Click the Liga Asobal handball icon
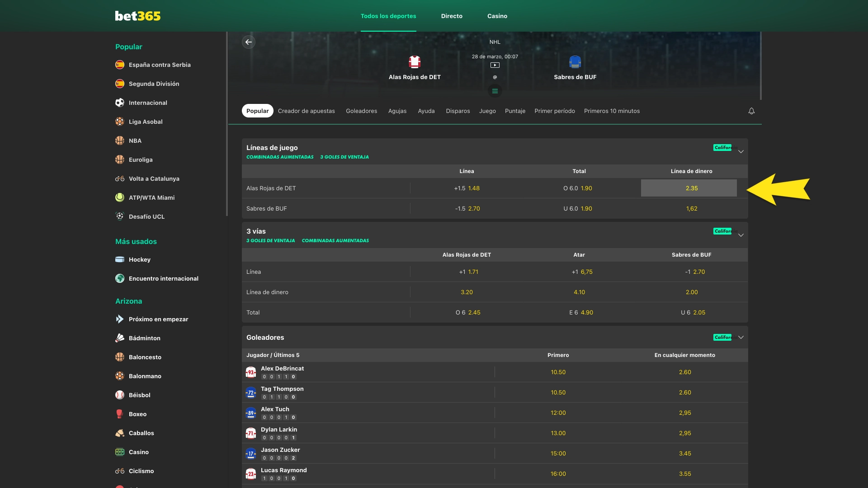868x488 pixels. pyautogui.click(x=120, y=122)
